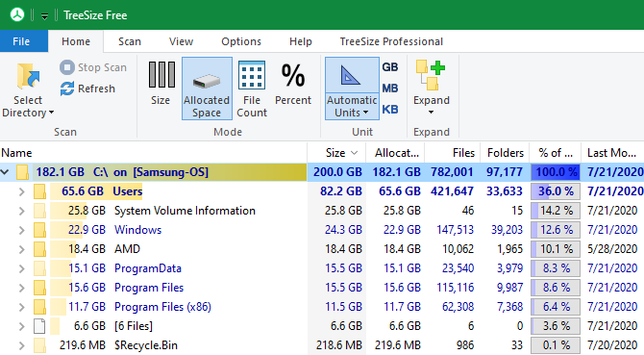
Task: Expand the System Volume Information folder
Action: 22,211
